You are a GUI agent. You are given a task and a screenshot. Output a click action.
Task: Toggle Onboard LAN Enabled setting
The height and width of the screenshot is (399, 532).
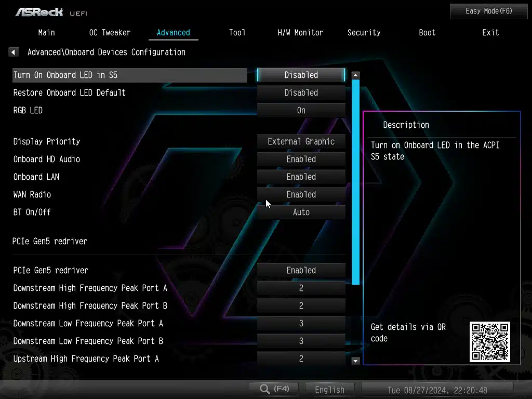point(301,177)
